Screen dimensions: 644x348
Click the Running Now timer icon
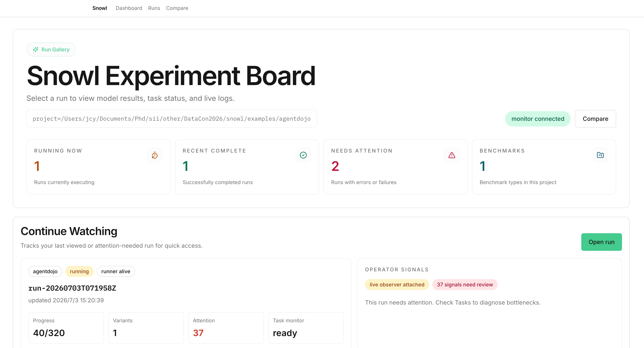155,155
